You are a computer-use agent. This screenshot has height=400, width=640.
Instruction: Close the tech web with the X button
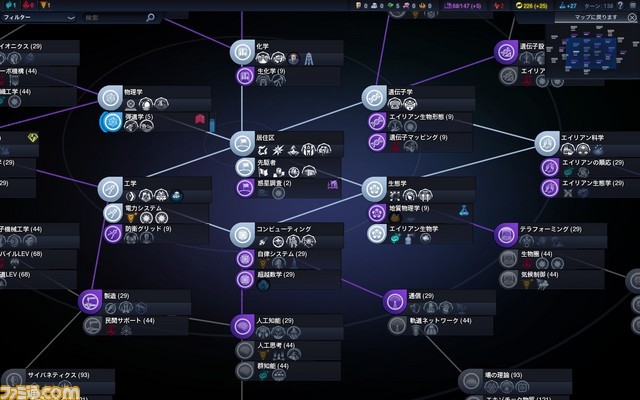632,18
